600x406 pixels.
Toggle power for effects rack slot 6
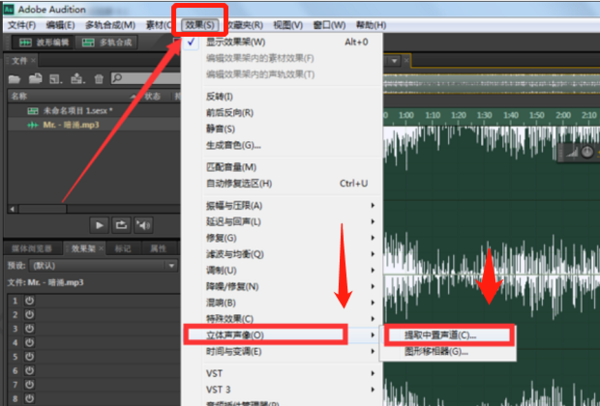click(29, 370)
